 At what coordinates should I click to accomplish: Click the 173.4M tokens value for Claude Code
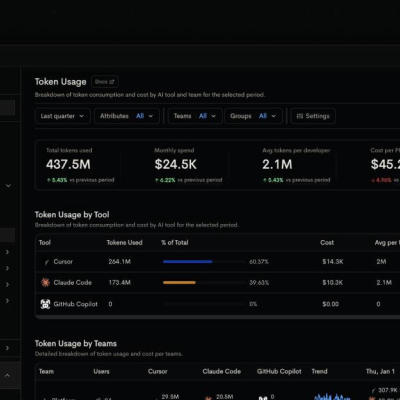tap(120, 283)
